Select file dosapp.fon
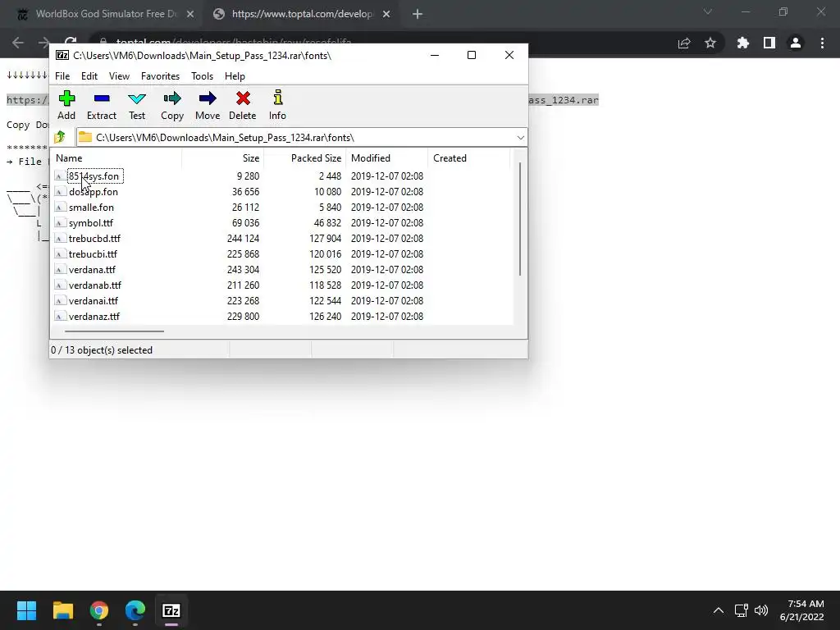This screenshot has width=840, height=630. click(x=94, y=192)
